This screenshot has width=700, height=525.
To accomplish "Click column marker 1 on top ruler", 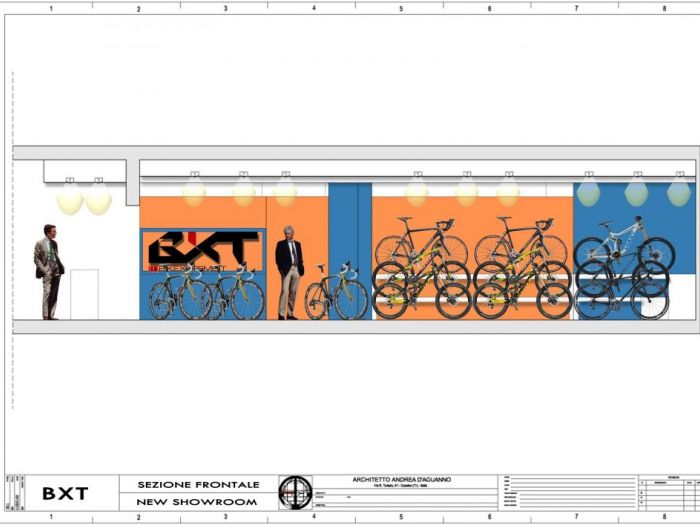I will 50,8.
